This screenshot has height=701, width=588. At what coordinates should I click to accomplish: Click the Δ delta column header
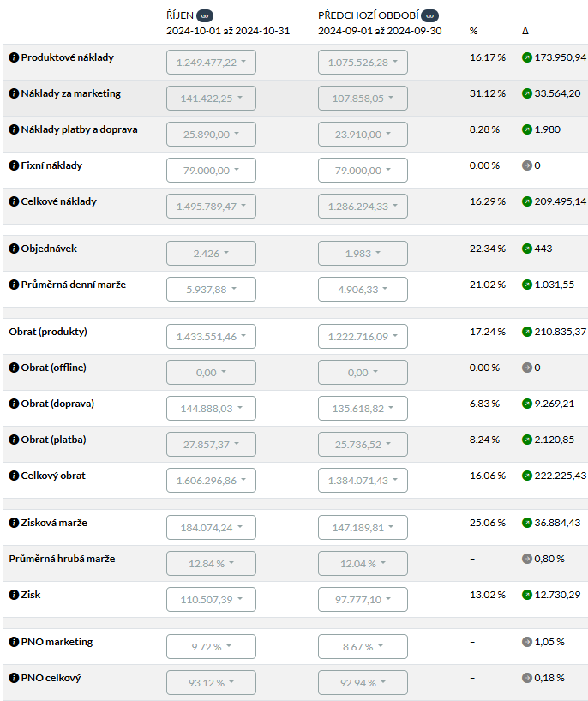coord(525,31)
